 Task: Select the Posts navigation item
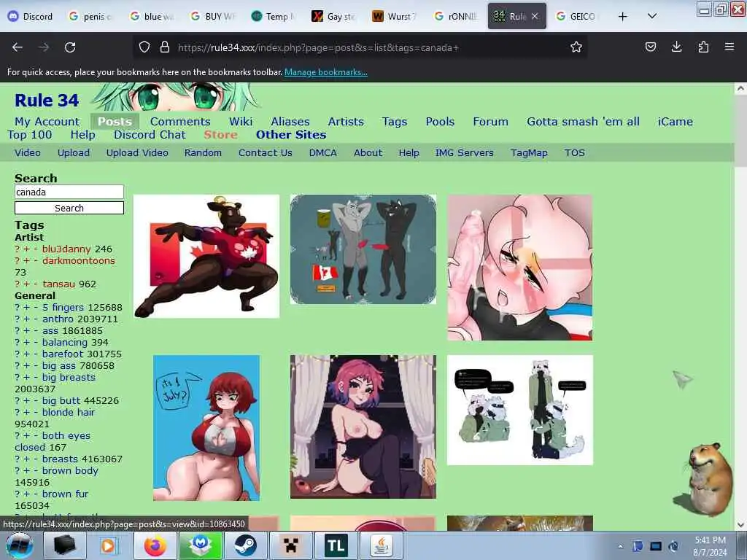point(115,122)
